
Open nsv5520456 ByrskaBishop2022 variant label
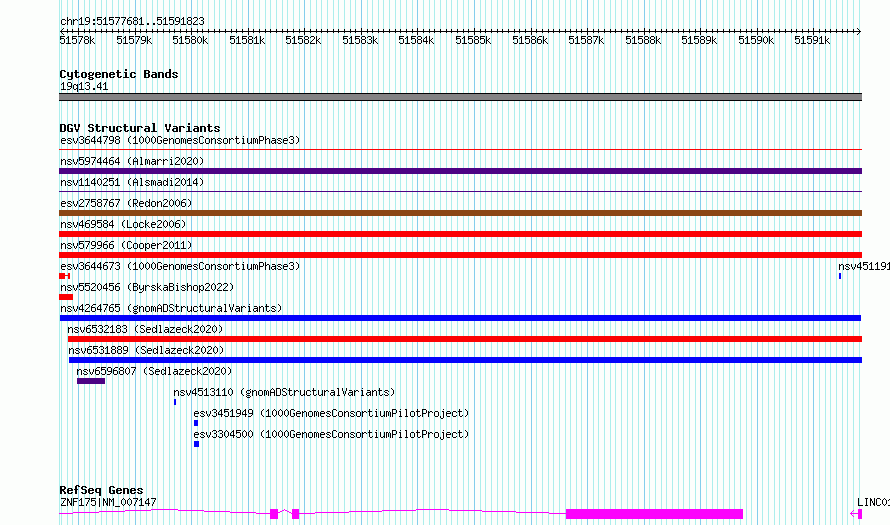click(147, 287)
